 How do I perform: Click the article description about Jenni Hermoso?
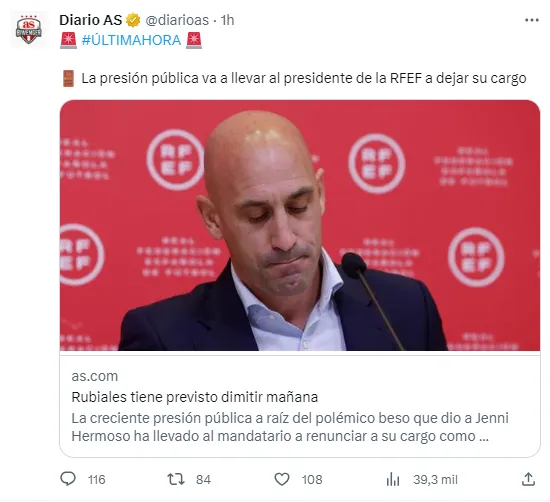click(290, 427)
